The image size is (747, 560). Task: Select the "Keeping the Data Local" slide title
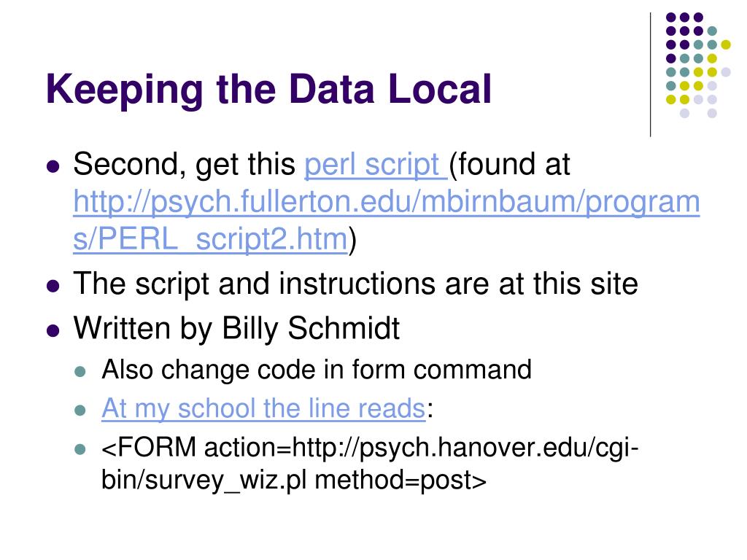[269, 89]
